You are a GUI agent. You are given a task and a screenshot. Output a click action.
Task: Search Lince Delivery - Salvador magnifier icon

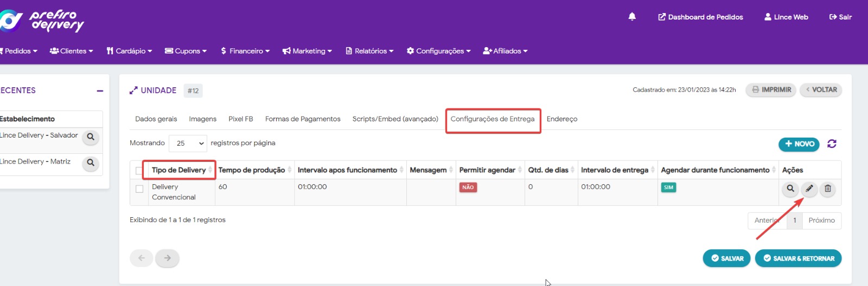tap(91, 137)
